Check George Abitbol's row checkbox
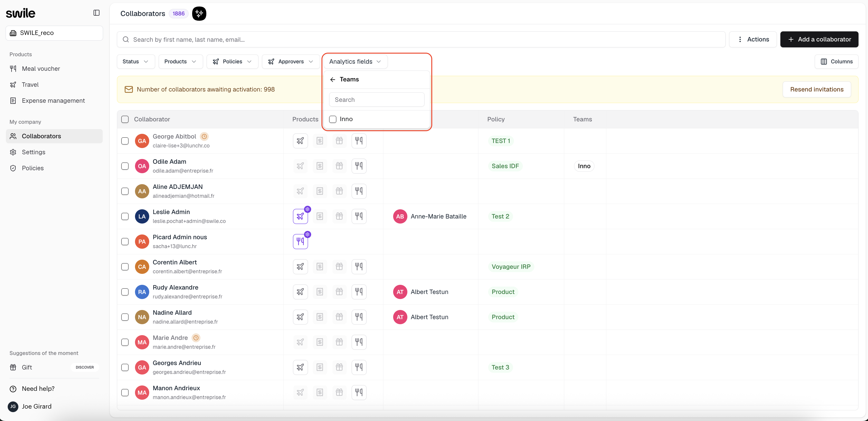The height and width of the screenshot is (421, 868). coord(125,141)
